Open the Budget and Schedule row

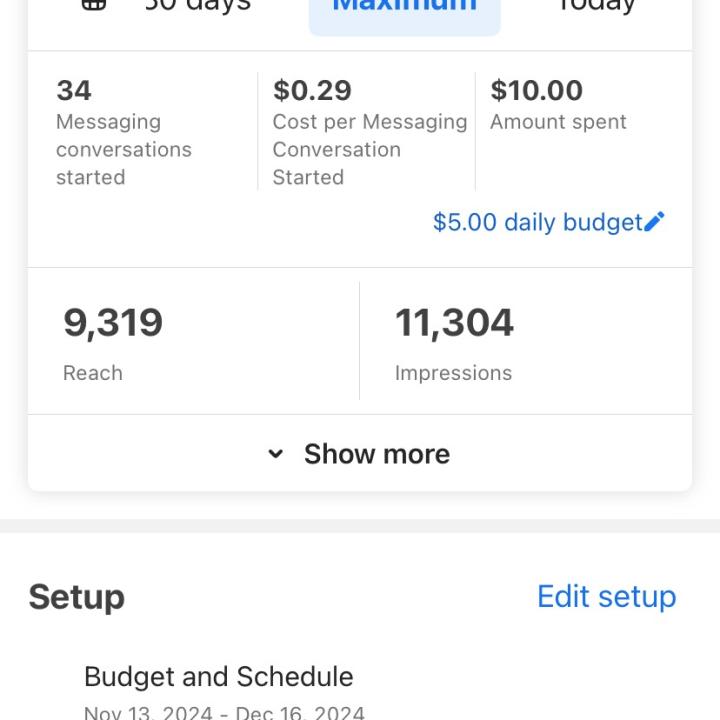coord(360,691)
